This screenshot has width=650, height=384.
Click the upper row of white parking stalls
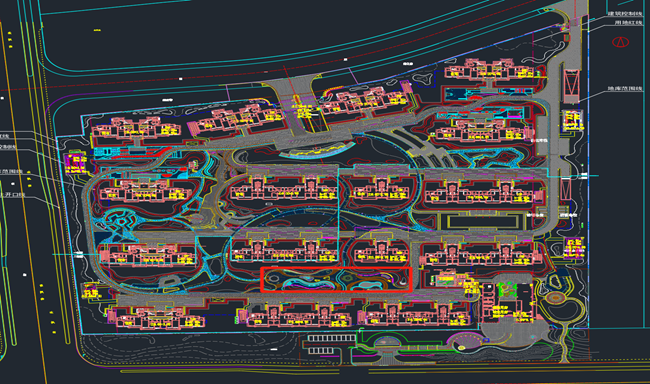[x=331, y=339]
